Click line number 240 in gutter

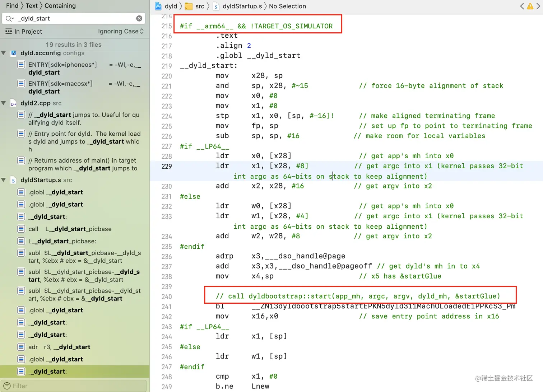167,297
